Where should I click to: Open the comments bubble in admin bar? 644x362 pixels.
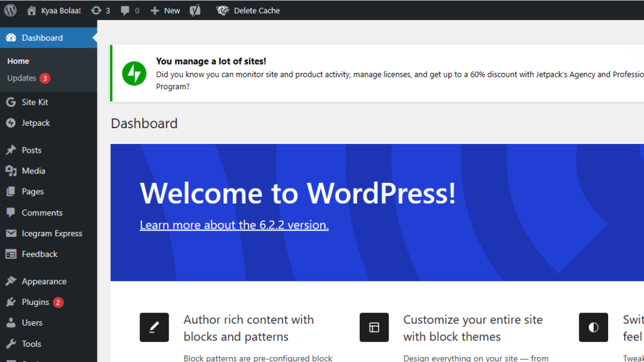(x=125, y=11)
